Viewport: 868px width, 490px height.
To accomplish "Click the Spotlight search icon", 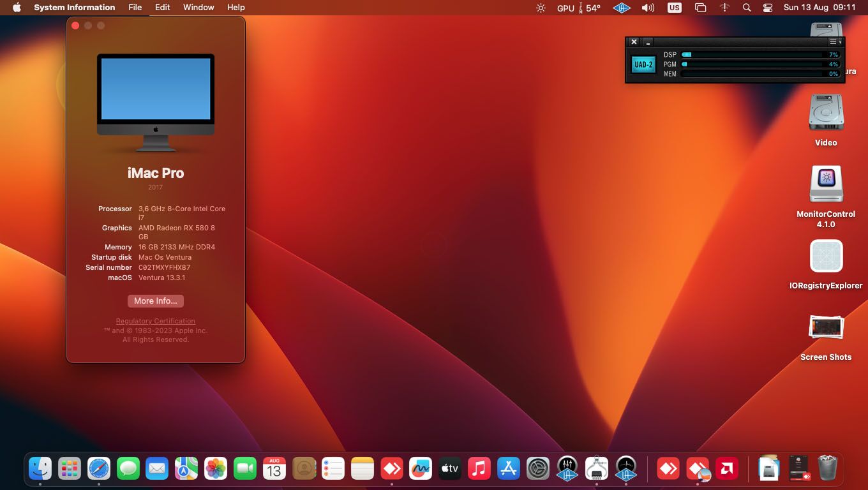I will pos(747,7).
